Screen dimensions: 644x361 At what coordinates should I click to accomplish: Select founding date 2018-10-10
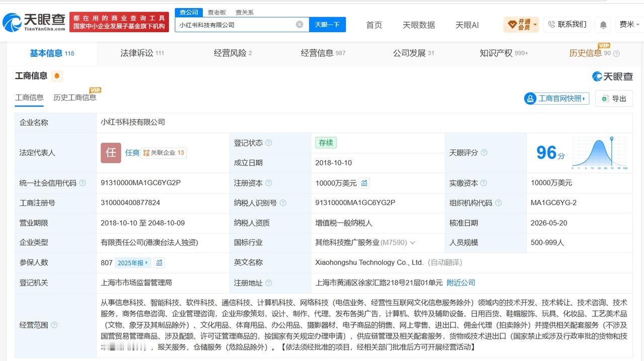(x=334, y=163)
